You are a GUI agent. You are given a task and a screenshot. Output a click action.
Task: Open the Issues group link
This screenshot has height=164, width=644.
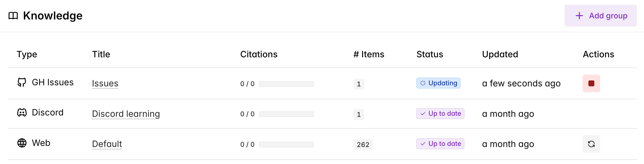105,83
